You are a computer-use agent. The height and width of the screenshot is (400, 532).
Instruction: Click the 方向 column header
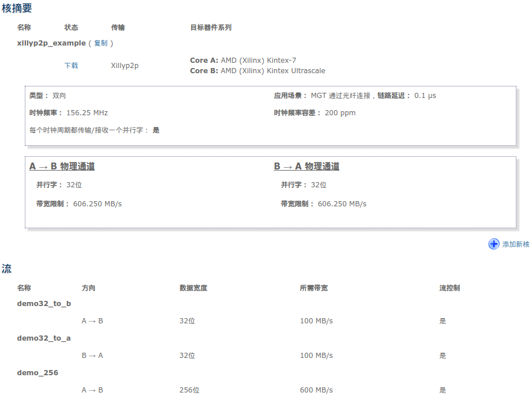88,288
